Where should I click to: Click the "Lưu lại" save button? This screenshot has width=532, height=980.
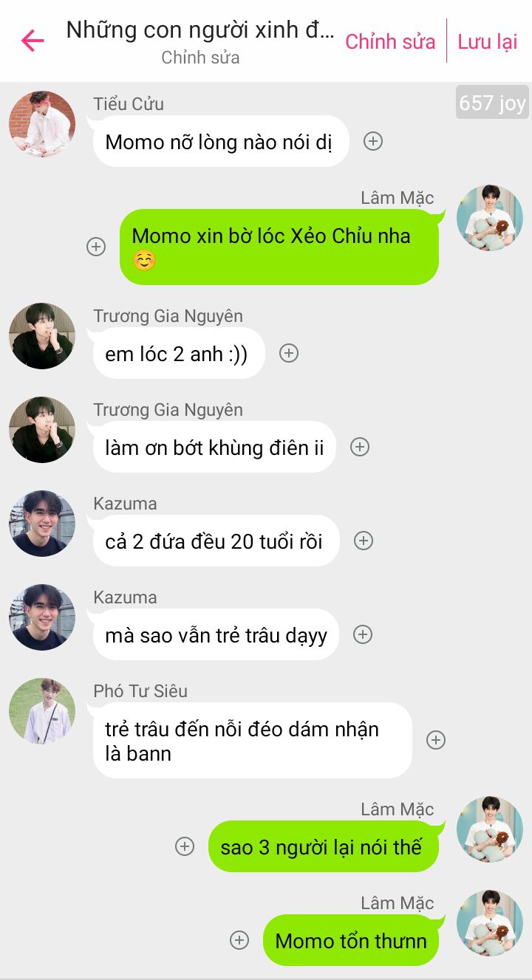click(488, 41)
